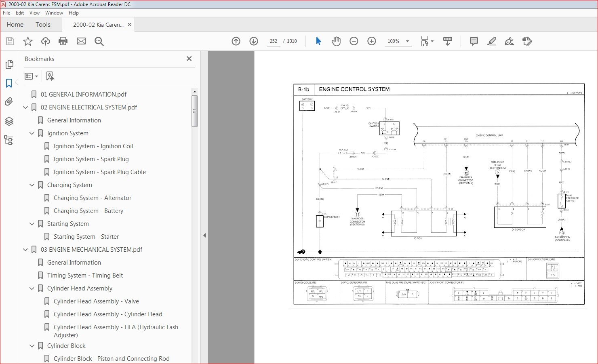
Task: Switch to the Home tab
Action: coord(15,25)
